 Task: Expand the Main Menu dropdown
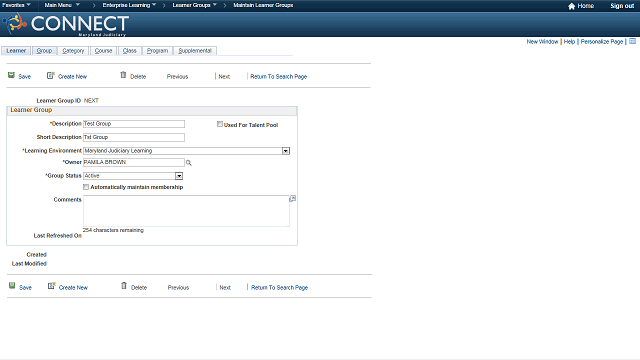pyautogui.click(x=62, y=5)
